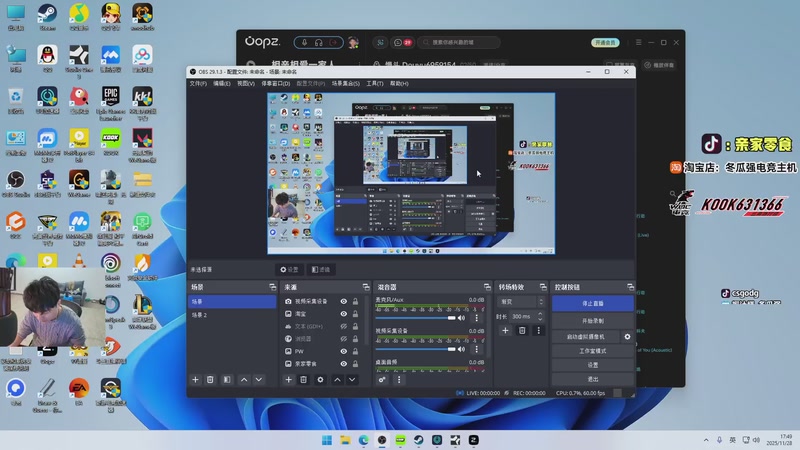800x450 pixels.
Task: Add a new source with the plus button
Action: pyautogui.click(x=288, y=380)
